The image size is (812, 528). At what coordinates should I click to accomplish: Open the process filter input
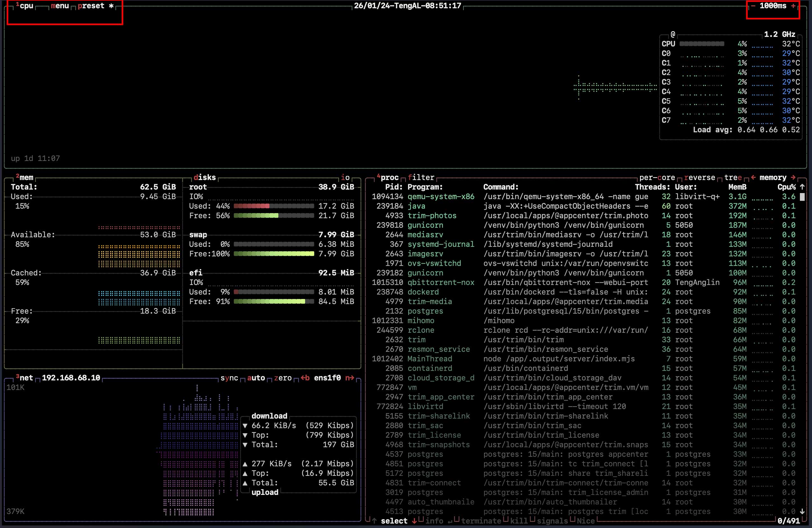tap(421, 177)
